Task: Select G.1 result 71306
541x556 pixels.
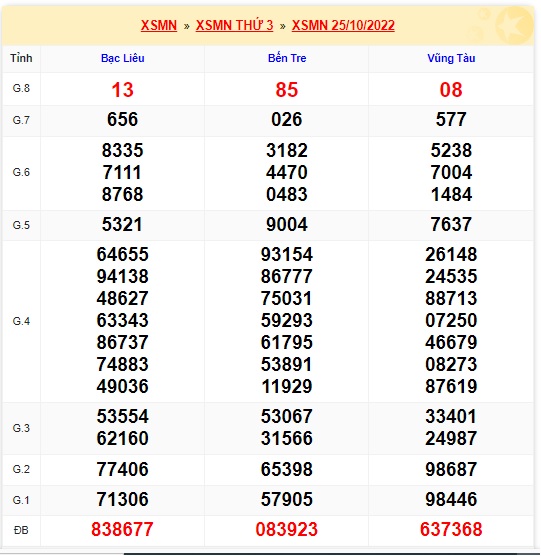Action: coord(123,499)
